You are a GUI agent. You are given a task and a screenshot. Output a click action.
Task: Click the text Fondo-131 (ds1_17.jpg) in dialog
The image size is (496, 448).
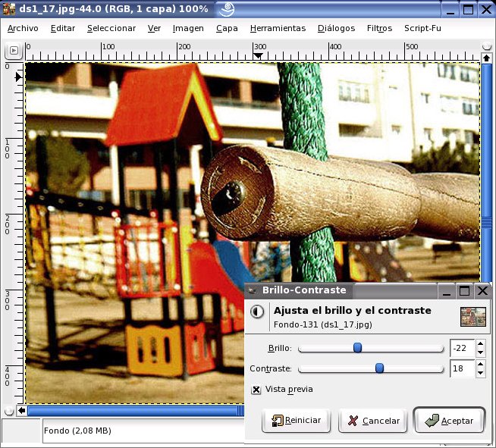(x=322, y=324)
